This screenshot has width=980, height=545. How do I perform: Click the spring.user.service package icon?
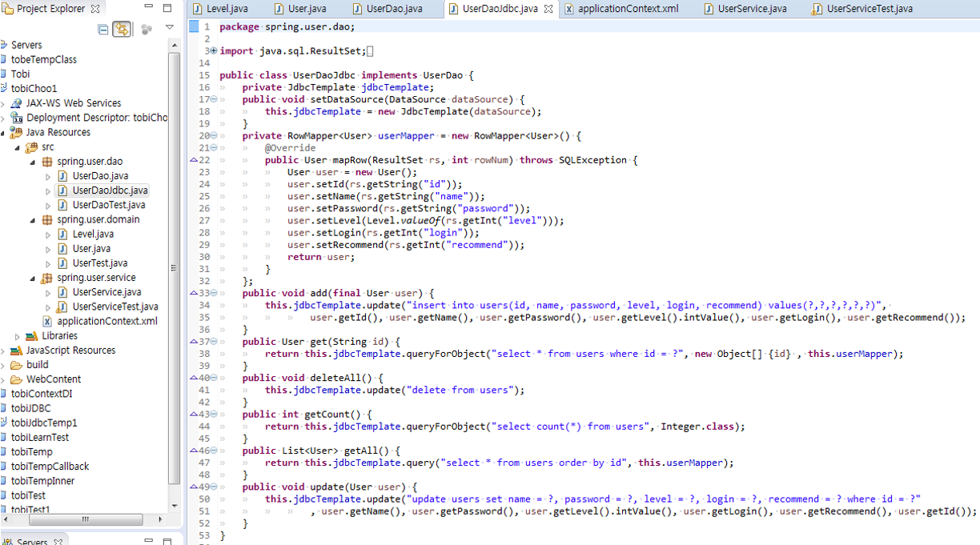[47, 278]
